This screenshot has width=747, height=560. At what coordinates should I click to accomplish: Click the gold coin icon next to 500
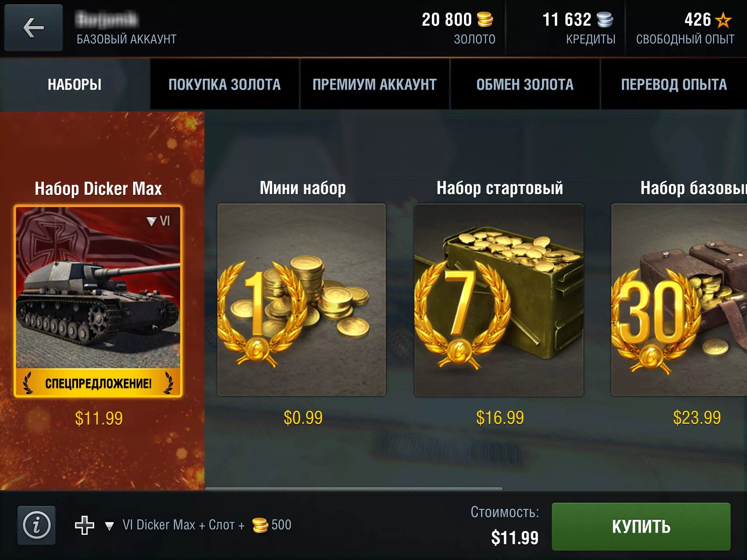(260, 525)
